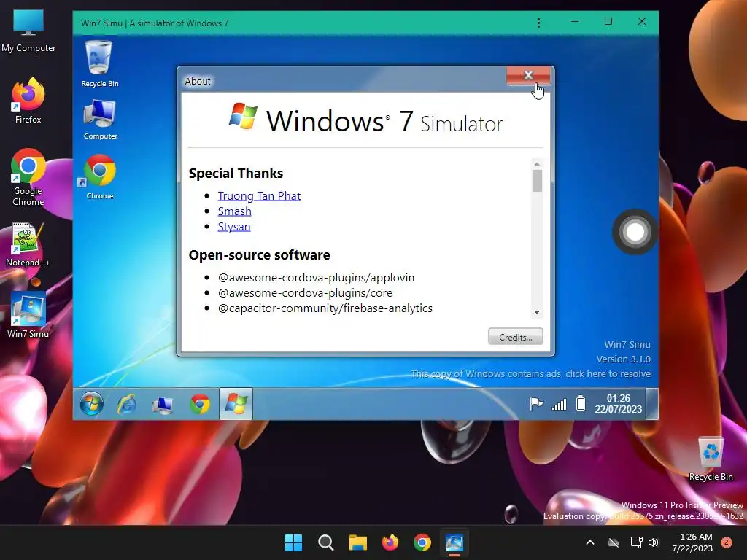Open the Stysan link
Screen dimensions: 747x560
234,226
